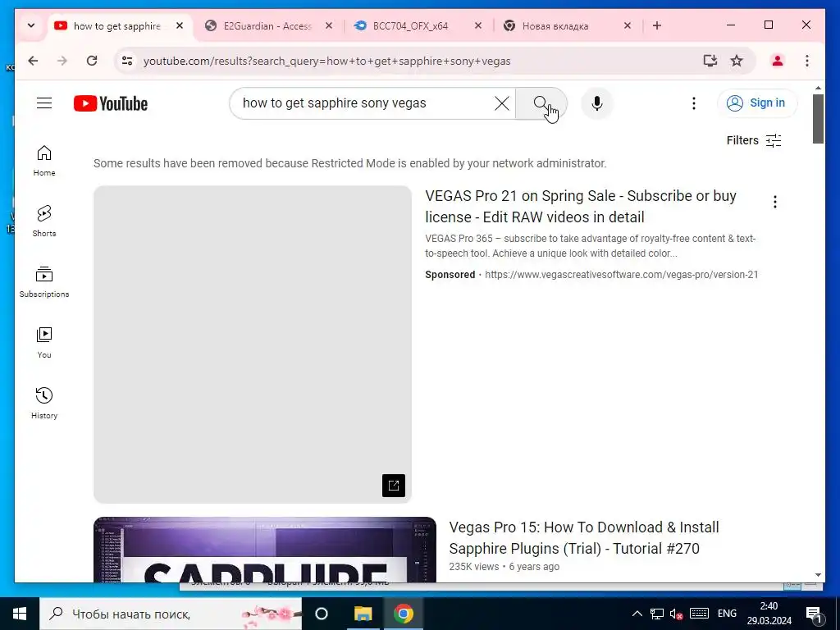Viewport: 840px width, 630px height.
Task: Open the Chrome profile avatar
Action: click(778, 61)
